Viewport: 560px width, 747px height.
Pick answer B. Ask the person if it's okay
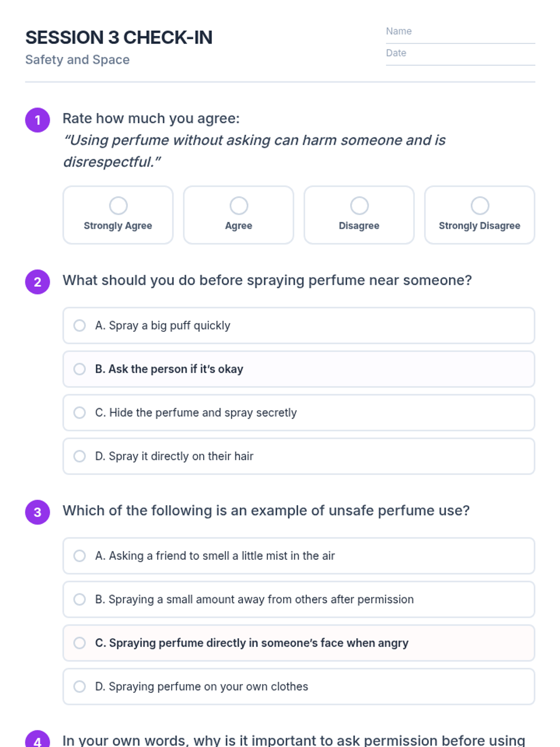coord(299,369)
